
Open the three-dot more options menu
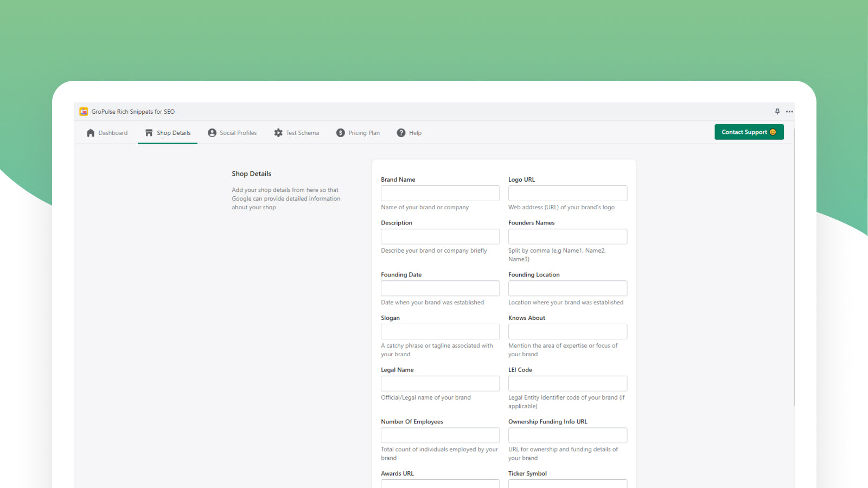[789, 112]
